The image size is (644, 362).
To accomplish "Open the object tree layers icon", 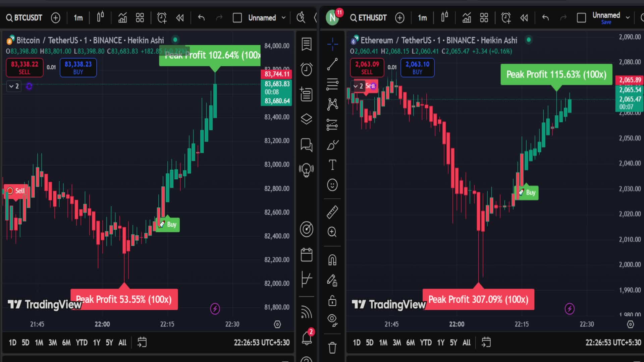I will pos(306,119).
